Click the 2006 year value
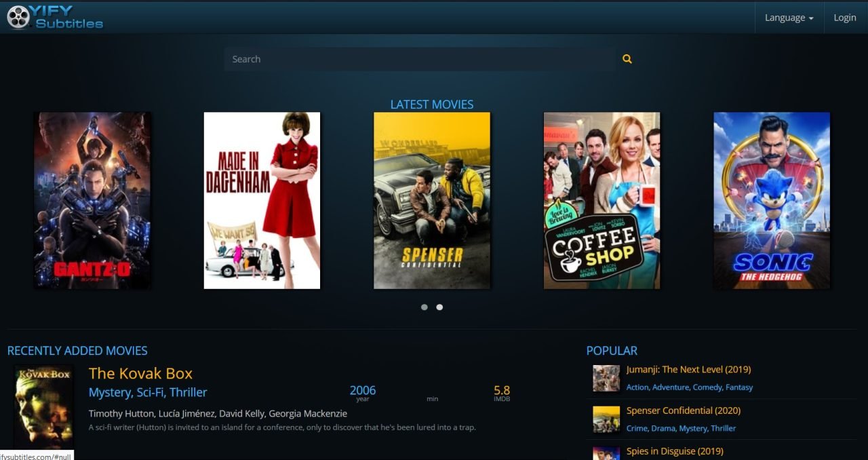Image resolution: width=868 pixels, height=460 pixels. point(363,390)
